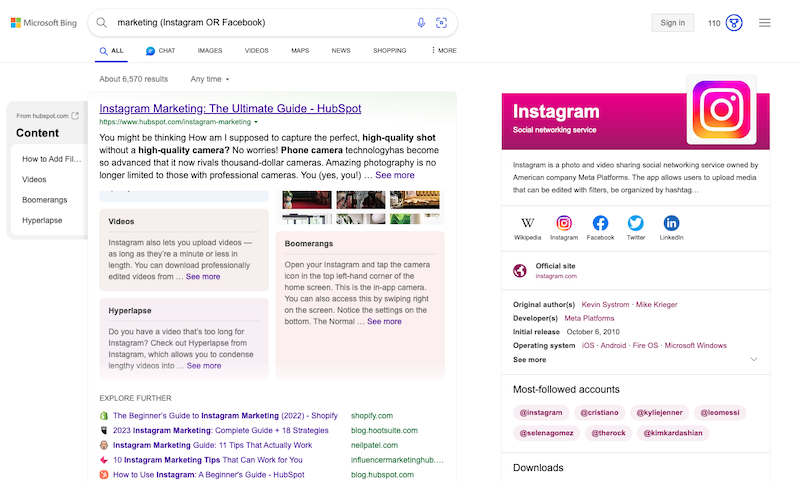This screenshot has height=482, width=800.
Task: Select the @therock account chip
Action: tap(608, 433)
